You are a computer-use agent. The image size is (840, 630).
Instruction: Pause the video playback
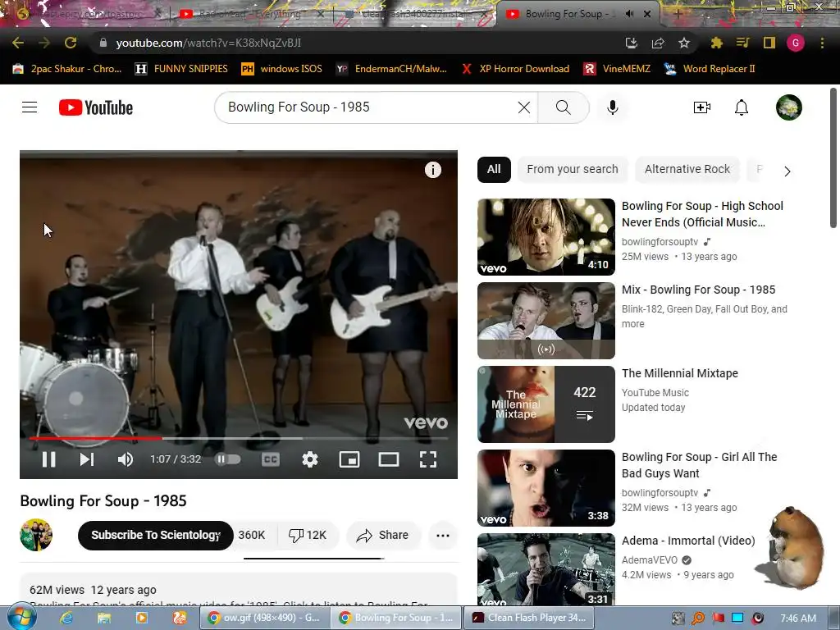coord(48,459)
